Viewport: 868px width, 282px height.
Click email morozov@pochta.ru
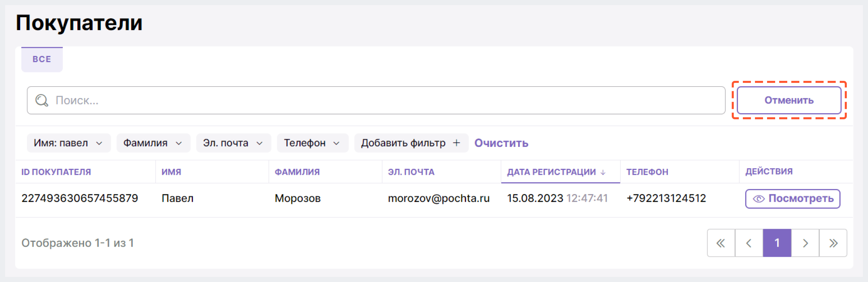point(439,198)
